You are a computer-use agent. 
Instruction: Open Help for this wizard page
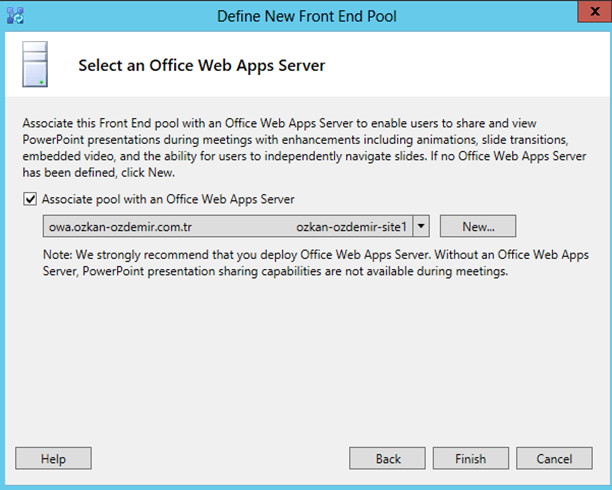[x=53, y=458]
